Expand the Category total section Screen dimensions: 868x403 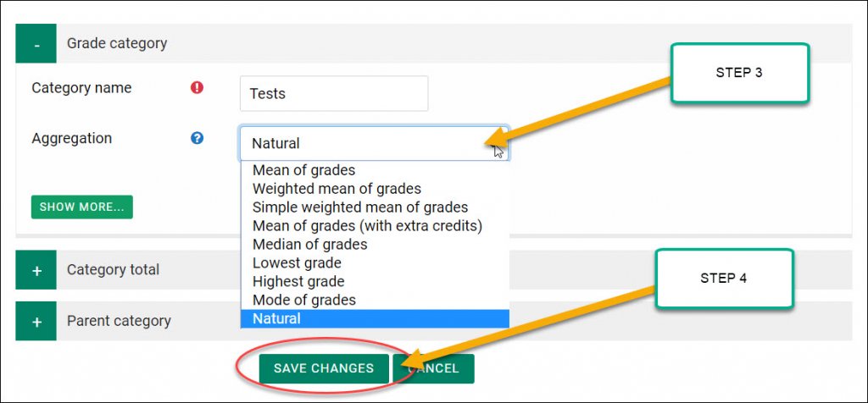point(36,270)
